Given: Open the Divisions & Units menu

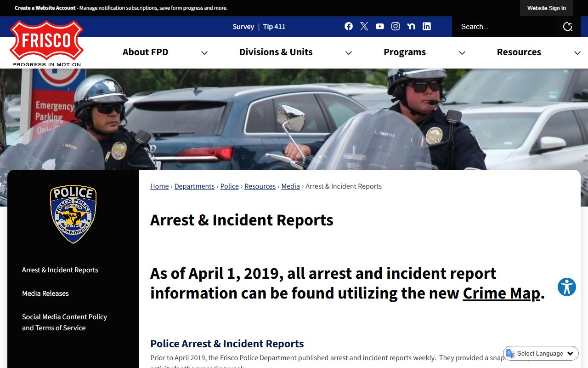Looking at the screenshot, I should pyautogui.click(x=276, y=52).
